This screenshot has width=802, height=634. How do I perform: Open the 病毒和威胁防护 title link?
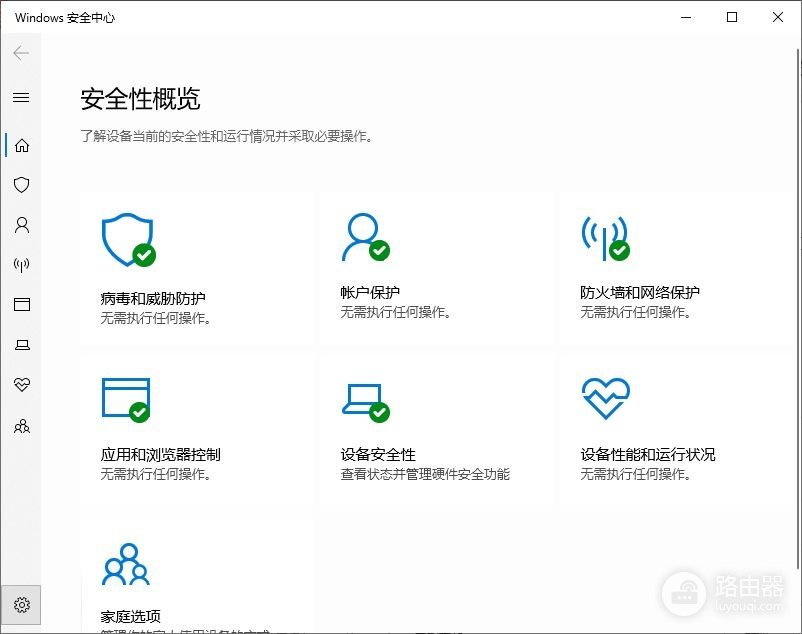pos(153,298)
